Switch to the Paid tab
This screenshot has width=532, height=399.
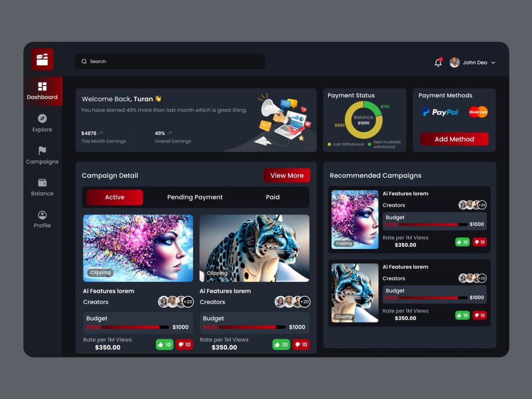point(273,197)
